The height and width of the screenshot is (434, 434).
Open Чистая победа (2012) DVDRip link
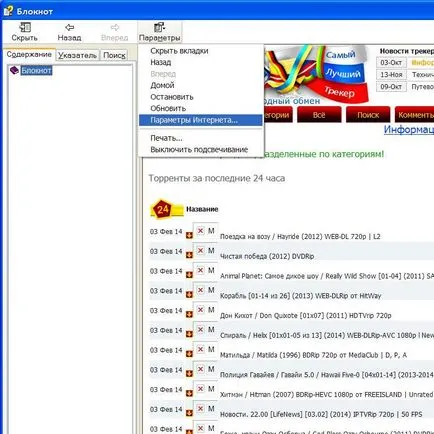[x=267, y=256]
